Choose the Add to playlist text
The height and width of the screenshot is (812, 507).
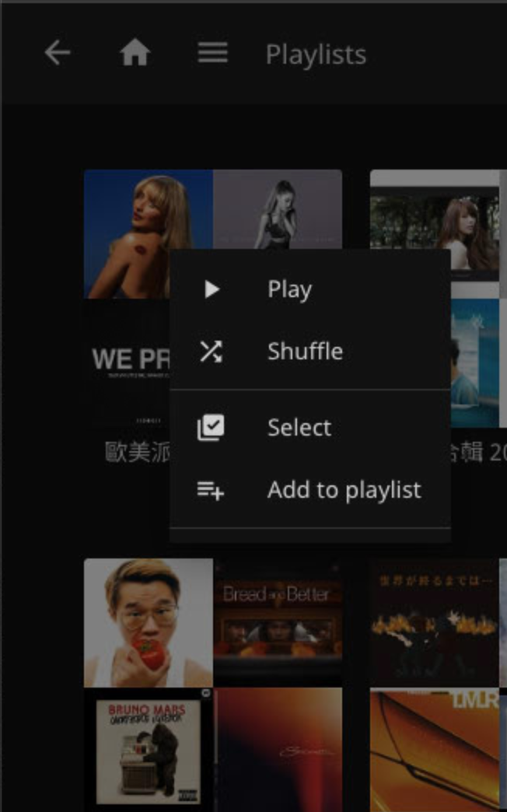coord(344,490)
